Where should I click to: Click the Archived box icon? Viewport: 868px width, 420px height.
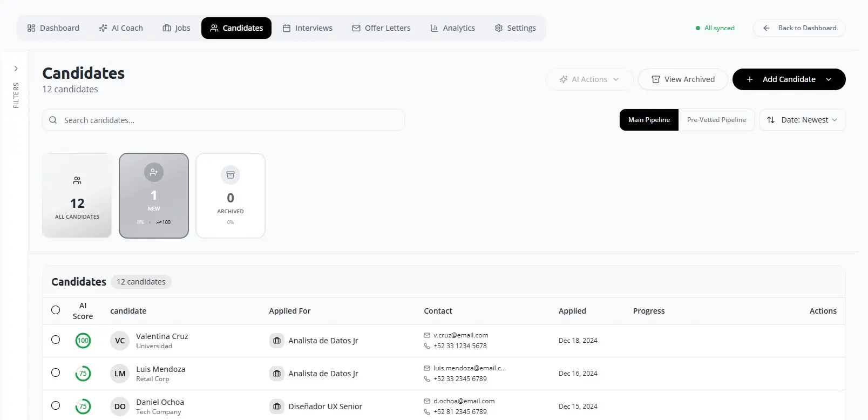230,175
